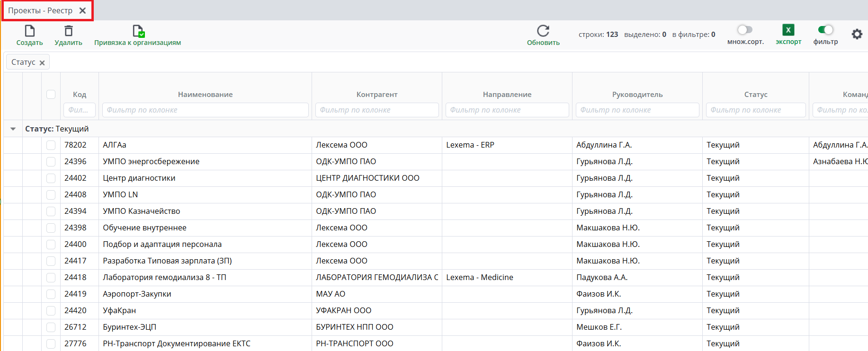Switch to the Проекты - Реестр tab
868x351 pixels.
40,10
